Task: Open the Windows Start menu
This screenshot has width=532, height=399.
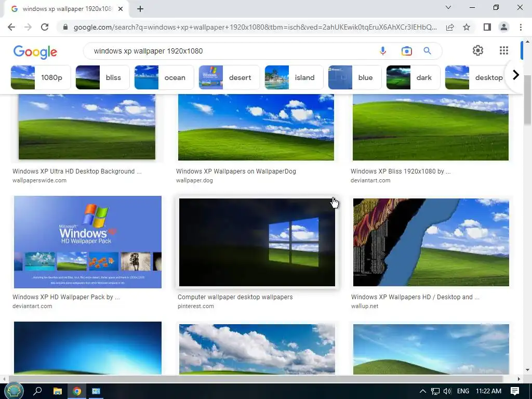Action: [14, 391]
